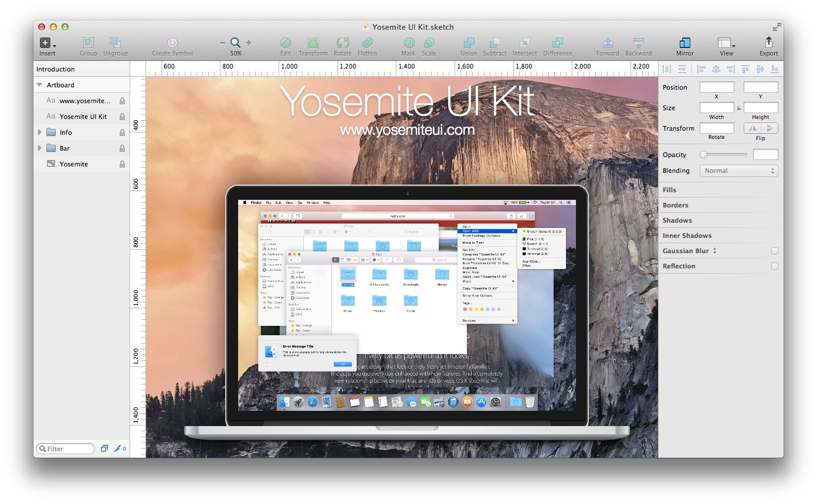Click the Scale icon
The width and height of the screenshot is (817, 504).
click(429, 43)
